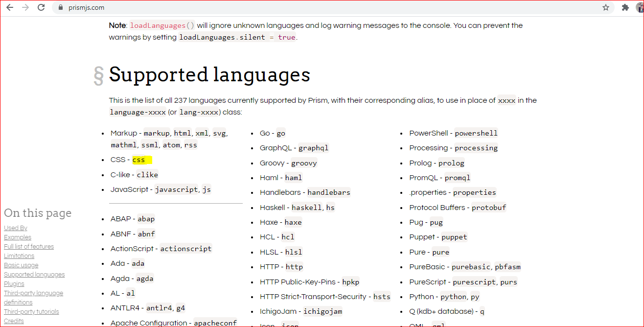Image resolution: width=644 pixels, height=327 pixels.
Task: Select the js alias code
Action: pyautogui.click(x=207, y=189)
